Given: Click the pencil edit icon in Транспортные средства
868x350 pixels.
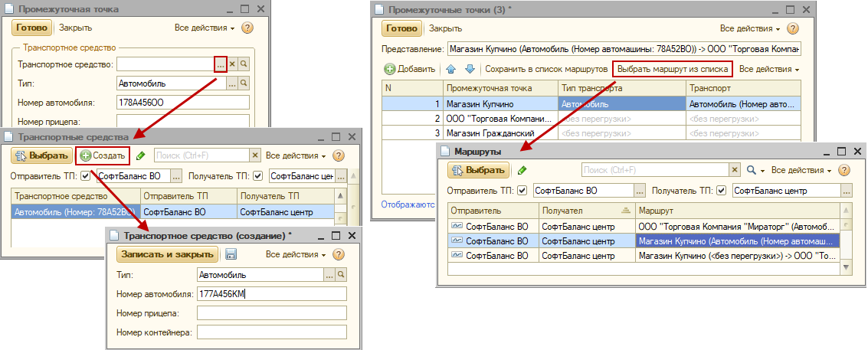Looking at the screenshot, I should (x=140, y=155).
